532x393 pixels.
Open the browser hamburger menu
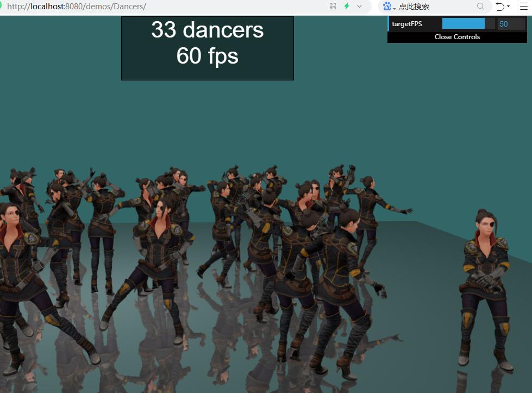[x=523, y=6]
